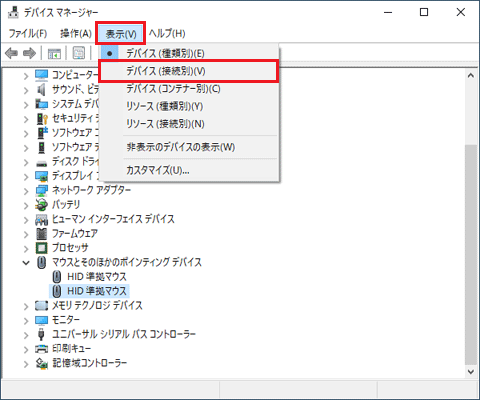This screenshot has width=480, height=400.
Task: Click the バッテリ icon
Action: 41,205
